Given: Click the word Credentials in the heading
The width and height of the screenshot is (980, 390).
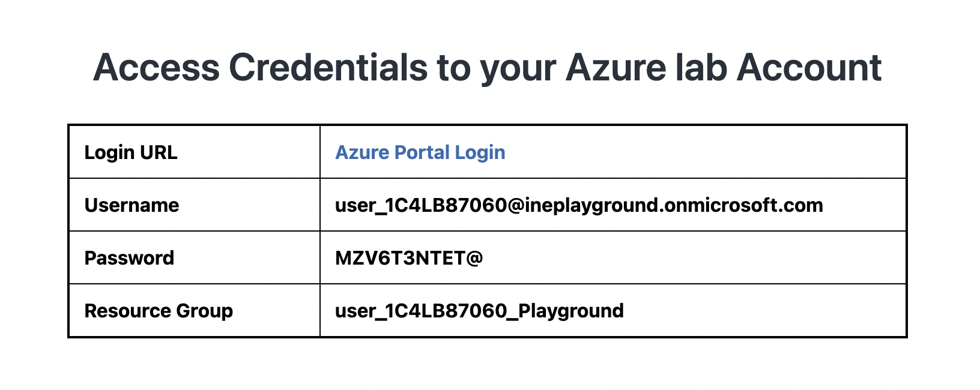Looking at the screenshot, I should pos(328,67).
